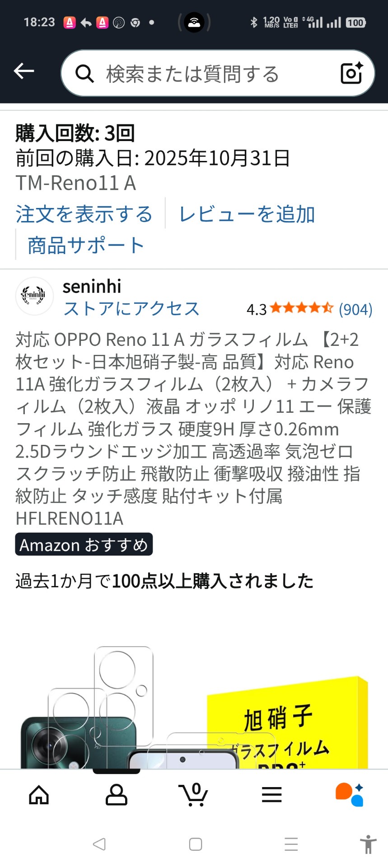This screenshot has width=388, height=868.
Task: Tap the magnifying glass search icon
Action: [x=84, y=73]
